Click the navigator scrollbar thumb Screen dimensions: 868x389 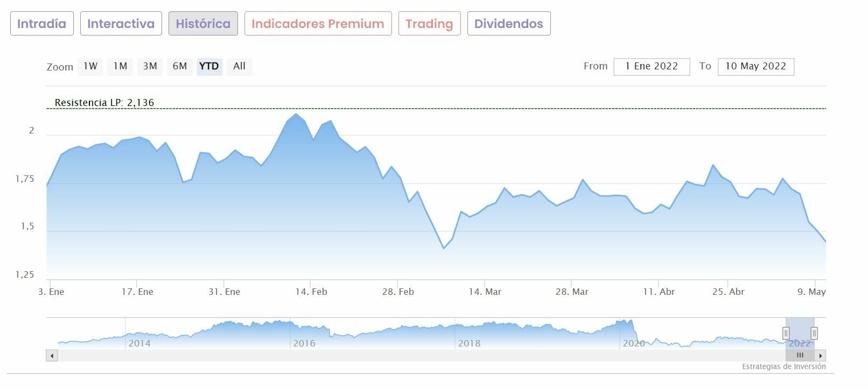[x=800, y=356]
